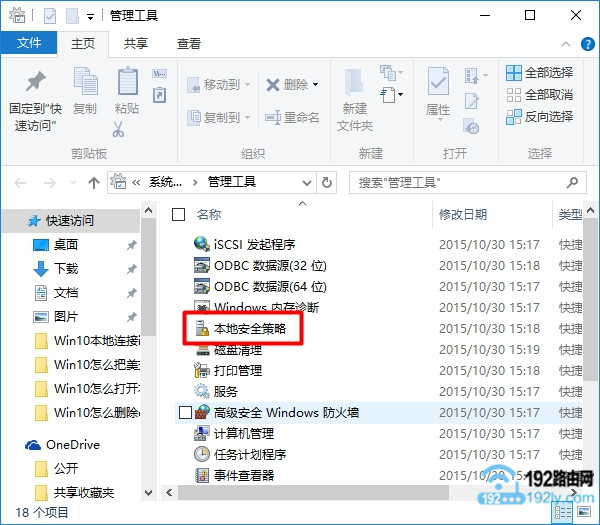The height and width of the screenshot is (525, 600).
Task: Select 图片 in navigation pane
Action: [66, 316]
